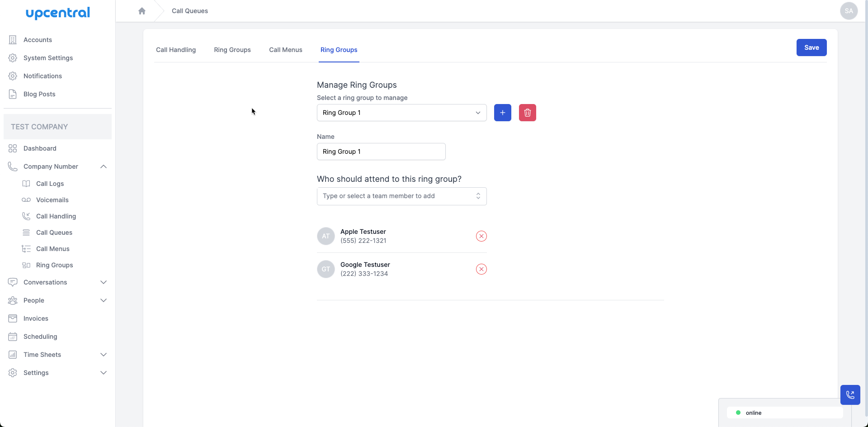Click the blue add ring group button
This screenshot has height=427, width=868.
click(x=502, y=113)
